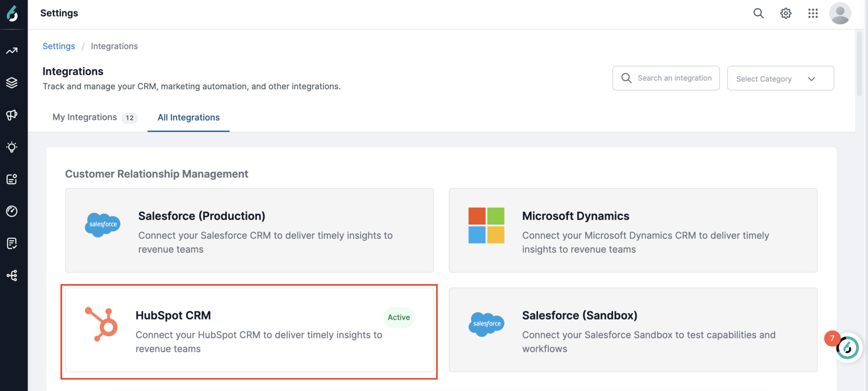Focus the Search an integration field
This screenshot has width=868, height=391.
(666, 78)
